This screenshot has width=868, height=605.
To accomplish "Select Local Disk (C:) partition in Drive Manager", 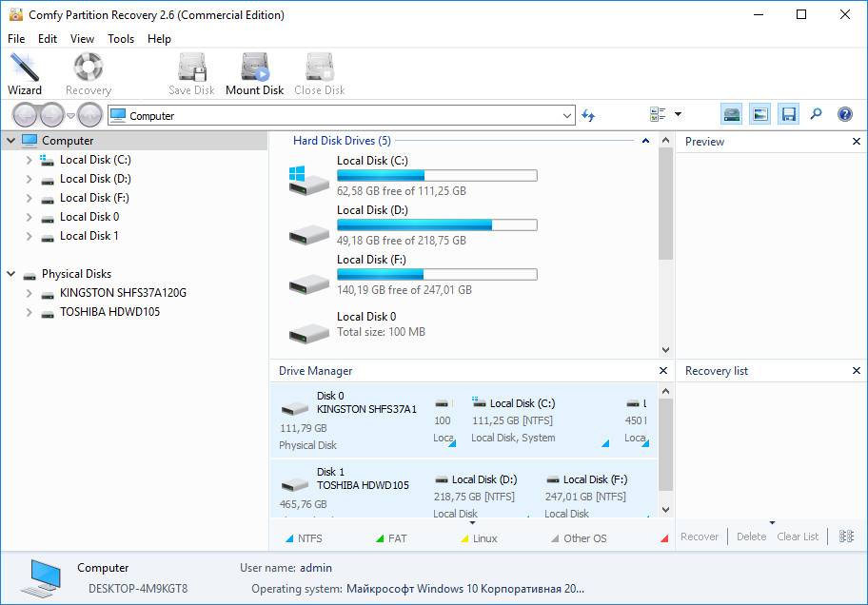I will click(x=539, y=420).
